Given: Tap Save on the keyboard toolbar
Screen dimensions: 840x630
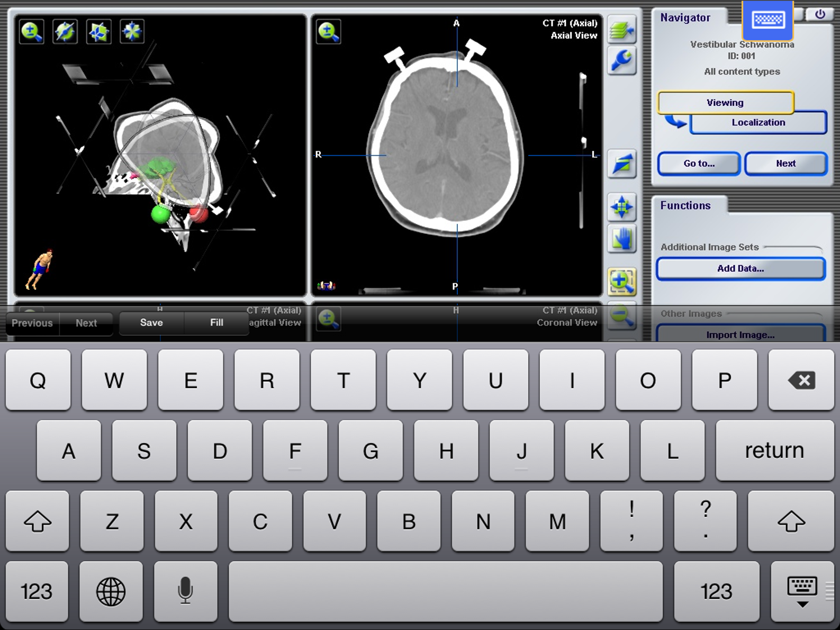Looking at the screenshot, I should [x=151, y=323].
